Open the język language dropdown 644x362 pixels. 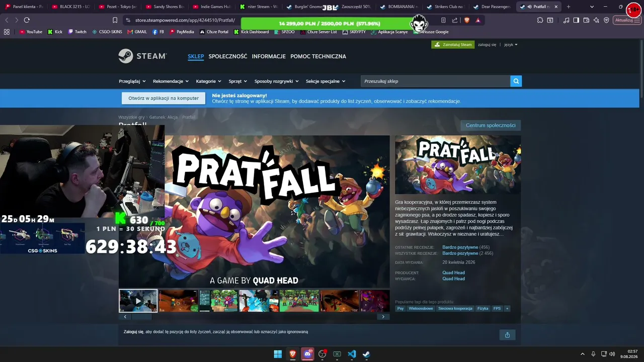tap(511, 45)
